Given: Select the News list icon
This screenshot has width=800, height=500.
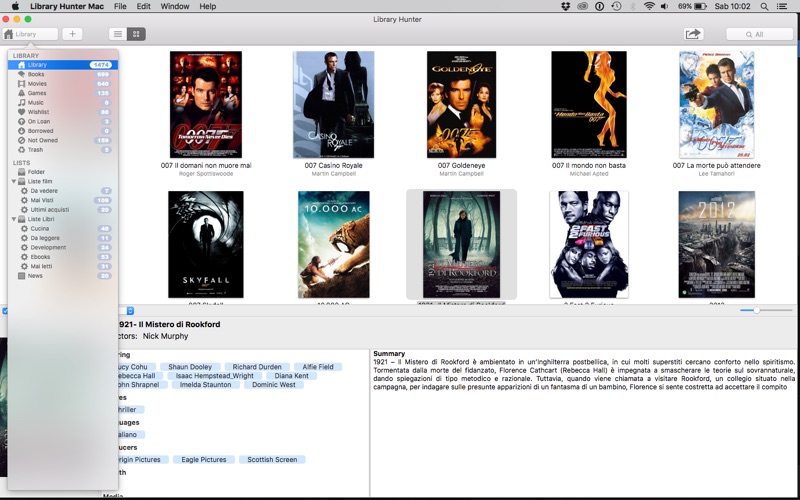Looking at the screenshot, I should point(21,276).
